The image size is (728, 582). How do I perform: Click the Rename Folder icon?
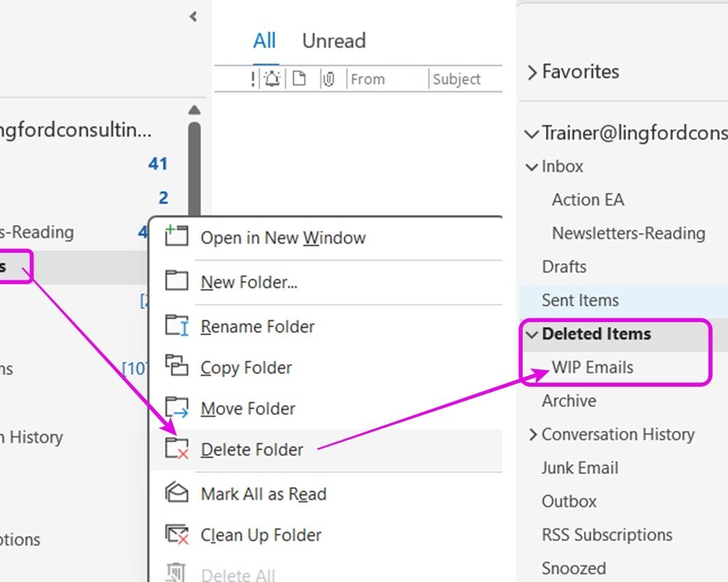176,326
